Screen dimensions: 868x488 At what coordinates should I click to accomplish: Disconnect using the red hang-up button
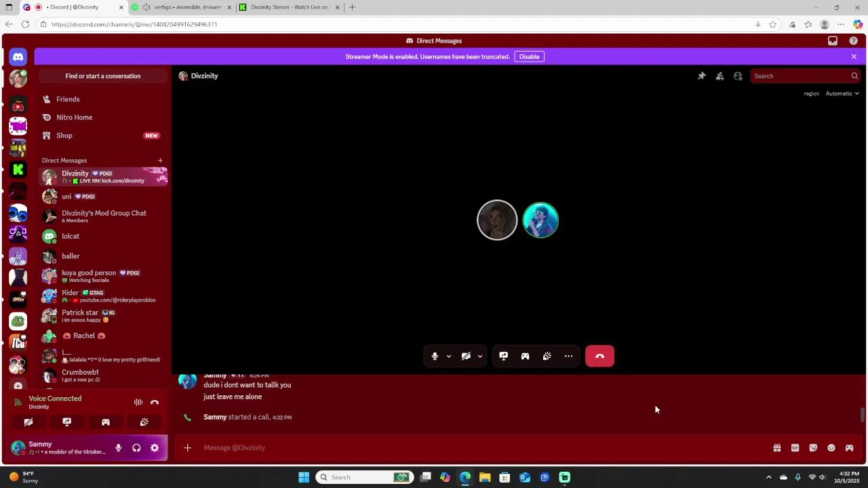[x=599, y=357]
